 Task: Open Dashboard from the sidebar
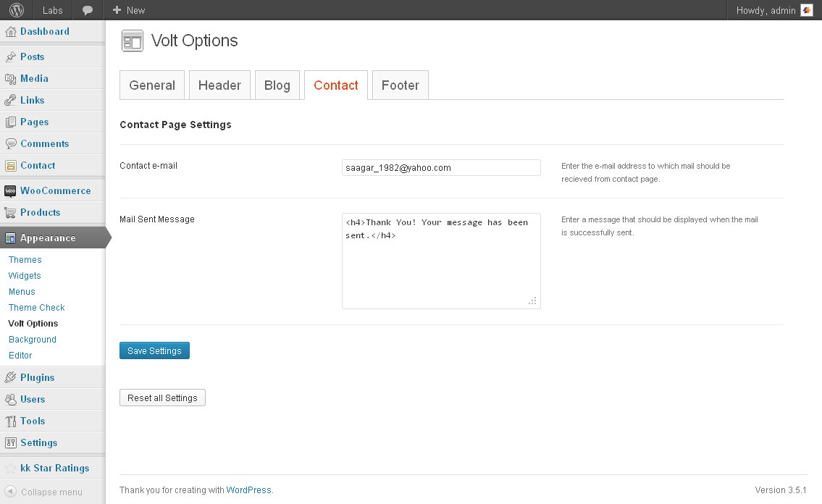pyautogui.click(x=44, y=32)
